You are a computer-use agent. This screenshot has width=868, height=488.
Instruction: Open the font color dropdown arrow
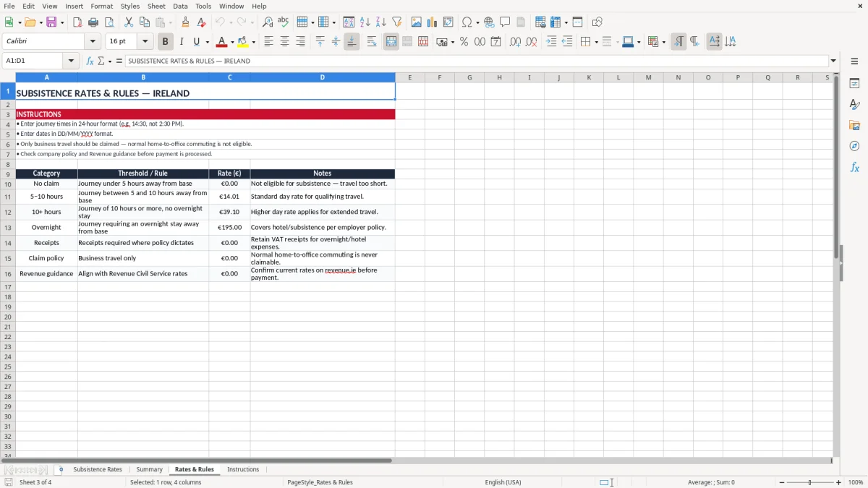232,42
